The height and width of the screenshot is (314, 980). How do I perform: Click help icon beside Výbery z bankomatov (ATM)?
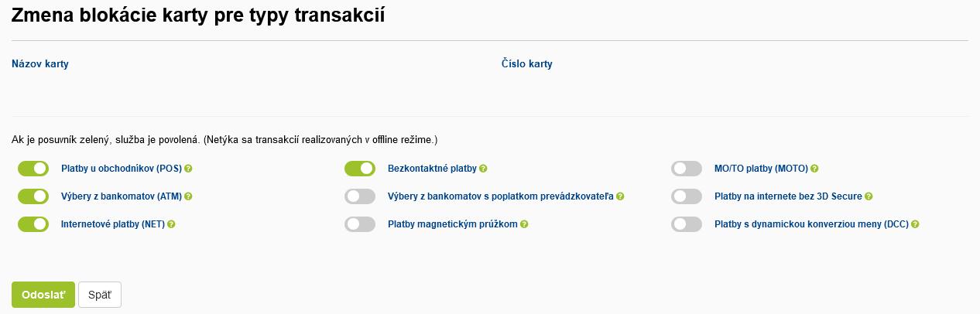pos(188,196)
